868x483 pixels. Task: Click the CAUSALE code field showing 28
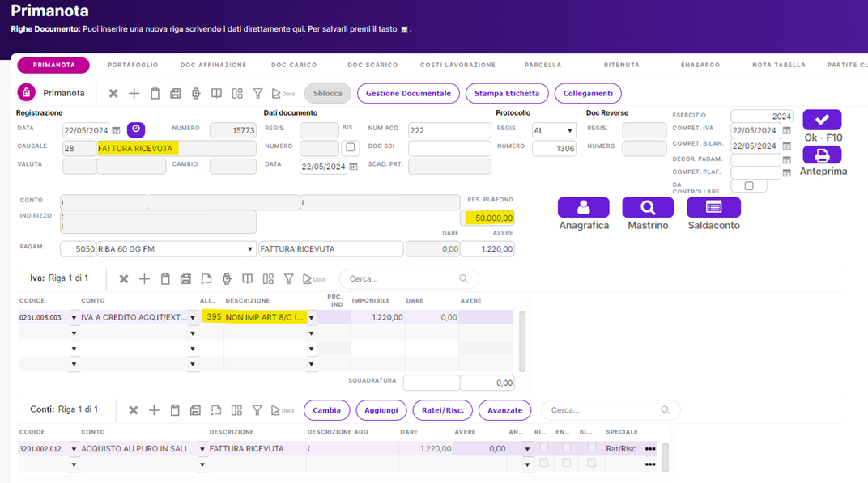[x=79, y=148]
